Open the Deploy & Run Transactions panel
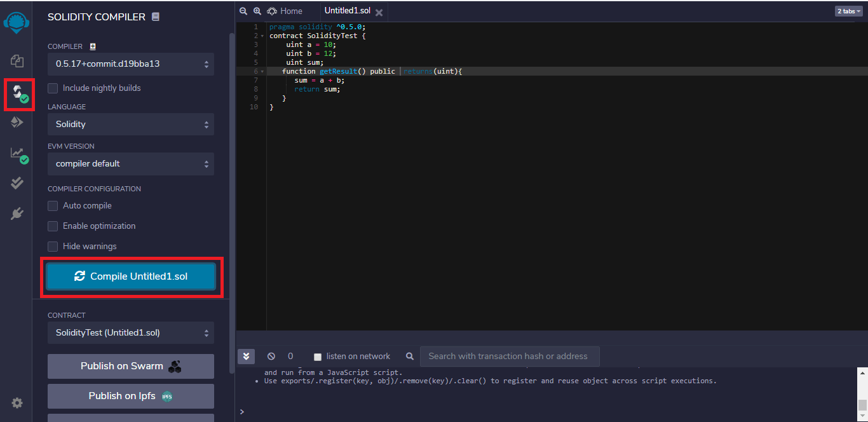 [x=17, y=123]
